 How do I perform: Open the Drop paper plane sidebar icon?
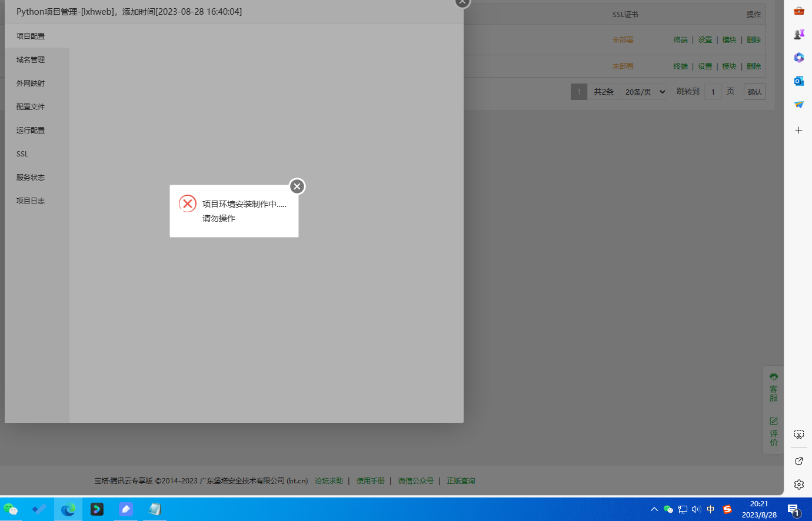pos(798,105)
